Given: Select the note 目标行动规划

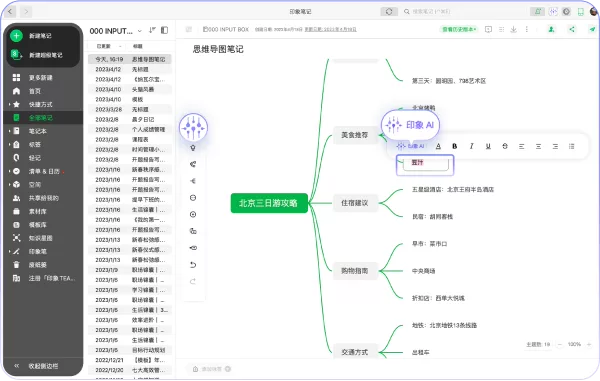Looking at the screenshot, I should (x=130, y=350).
